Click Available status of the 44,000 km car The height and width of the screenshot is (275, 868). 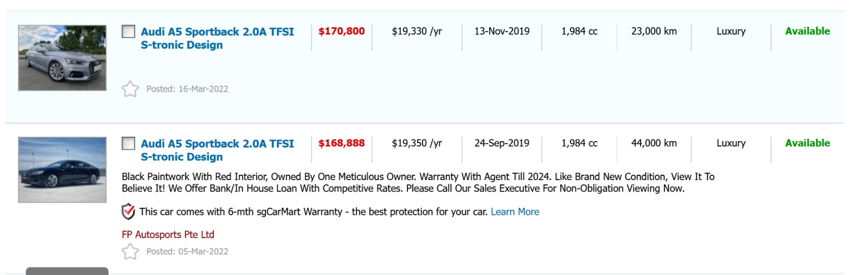click(807, 143)
